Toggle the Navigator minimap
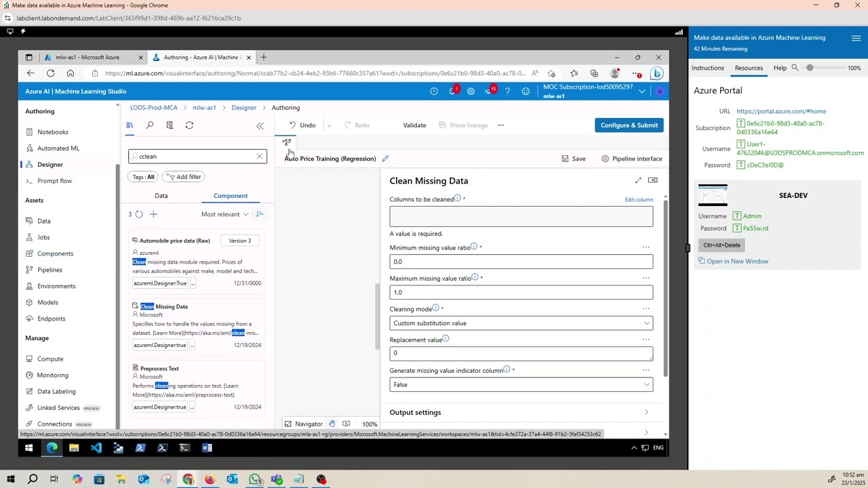868x488 pixels. coord(303,424)
